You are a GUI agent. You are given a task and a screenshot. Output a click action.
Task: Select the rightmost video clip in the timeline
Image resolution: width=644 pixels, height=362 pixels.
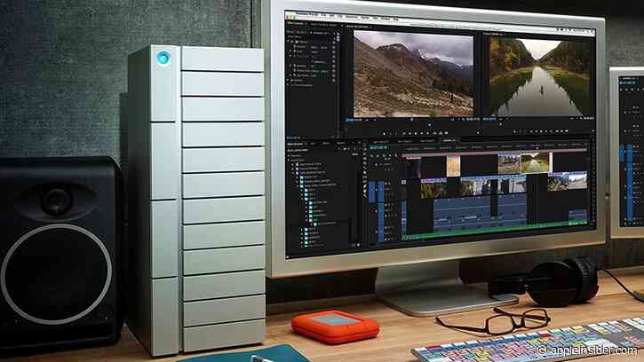point(568,181)
